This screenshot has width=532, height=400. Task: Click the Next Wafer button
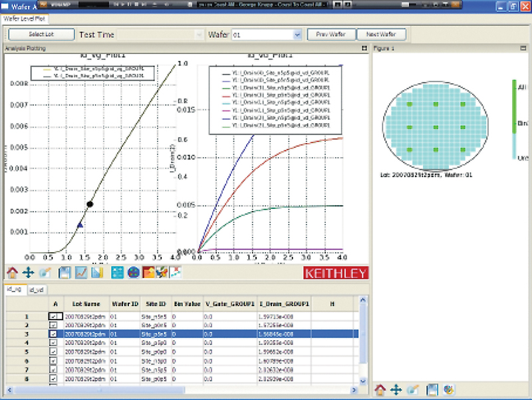[380, 34]
